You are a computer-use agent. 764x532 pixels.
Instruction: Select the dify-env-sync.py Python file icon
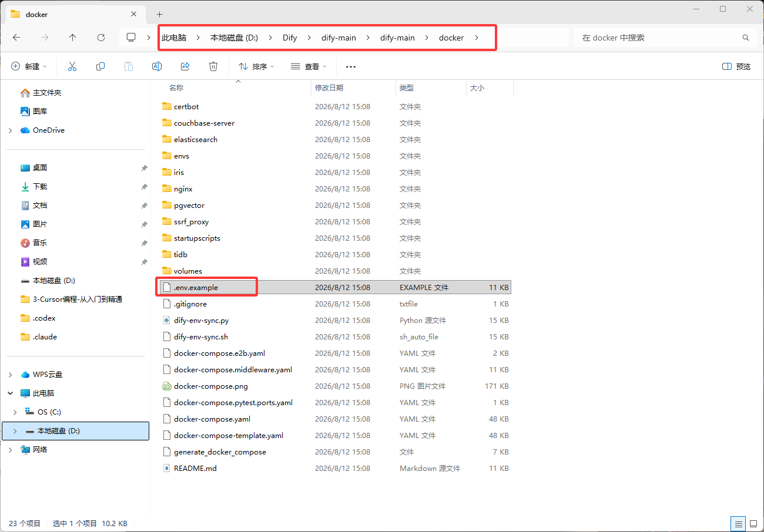(166, 321)
